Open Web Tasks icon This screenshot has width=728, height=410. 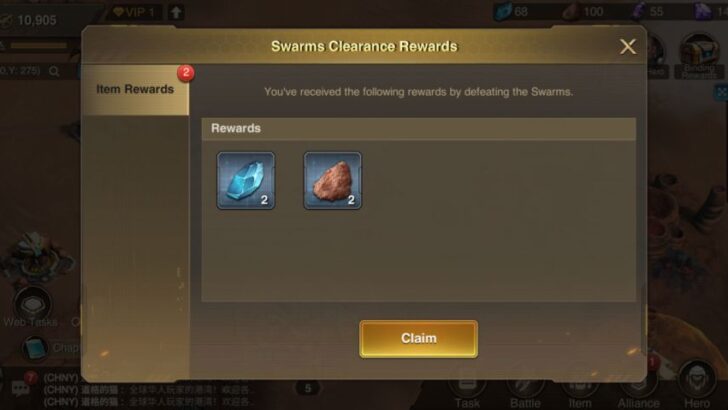pos(32,308)
